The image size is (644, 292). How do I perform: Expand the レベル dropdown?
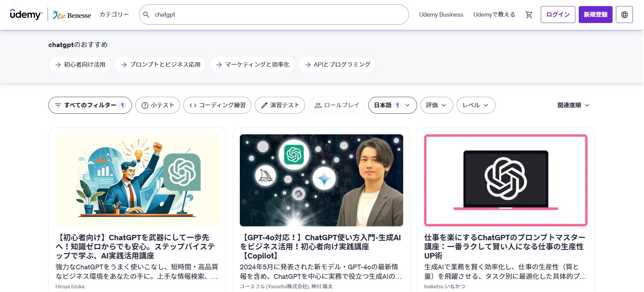pyautogui.click(x=476, y=105)
